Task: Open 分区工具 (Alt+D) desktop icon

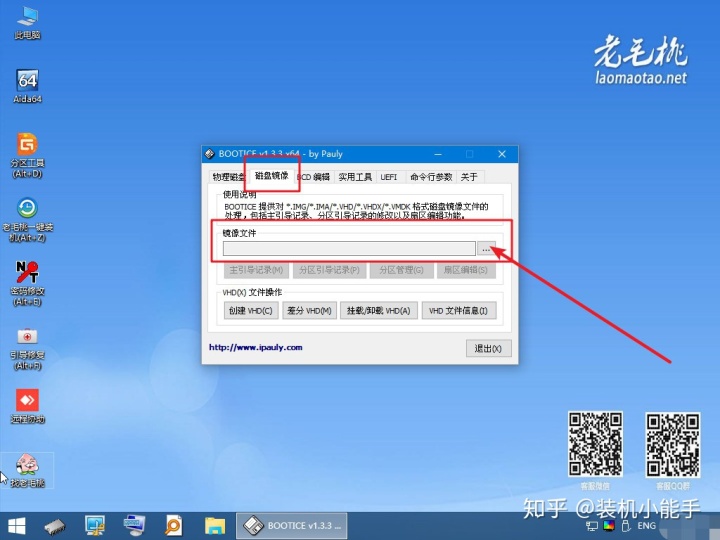Action: pos(28,155)
